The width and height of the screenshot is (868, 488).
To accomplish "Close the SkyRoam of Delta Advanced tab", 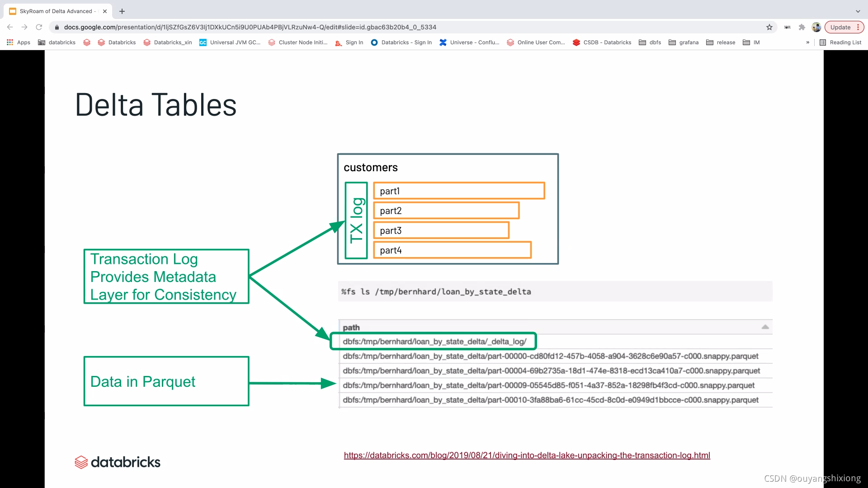I will [x=105, y=11].
